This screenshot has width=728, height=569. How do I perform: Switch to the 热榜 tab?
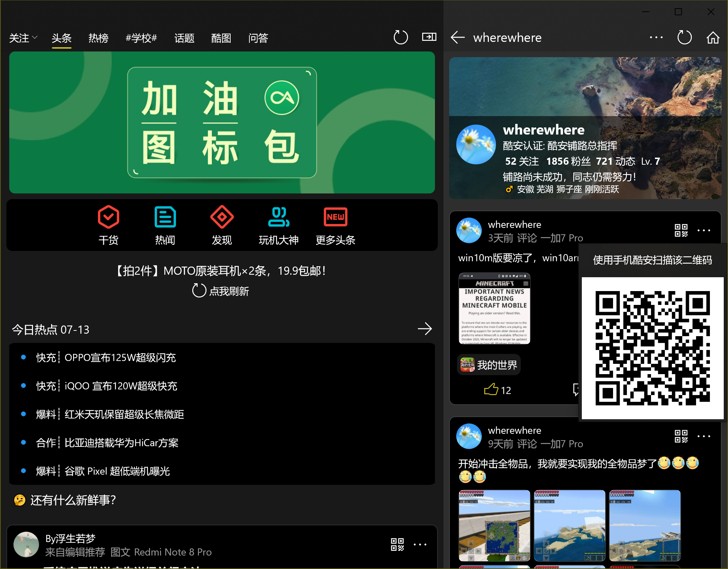pos(98,38)
